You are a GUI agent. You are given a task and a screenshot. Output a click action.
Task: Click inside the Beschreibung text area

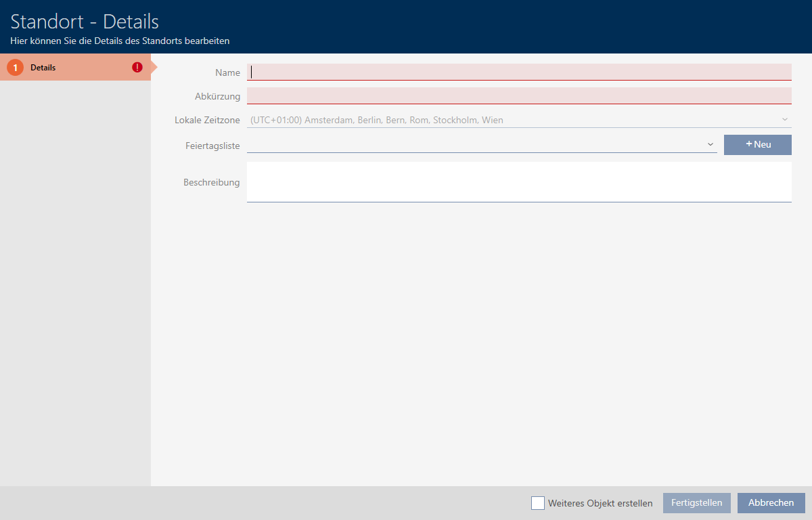point(518,181)
